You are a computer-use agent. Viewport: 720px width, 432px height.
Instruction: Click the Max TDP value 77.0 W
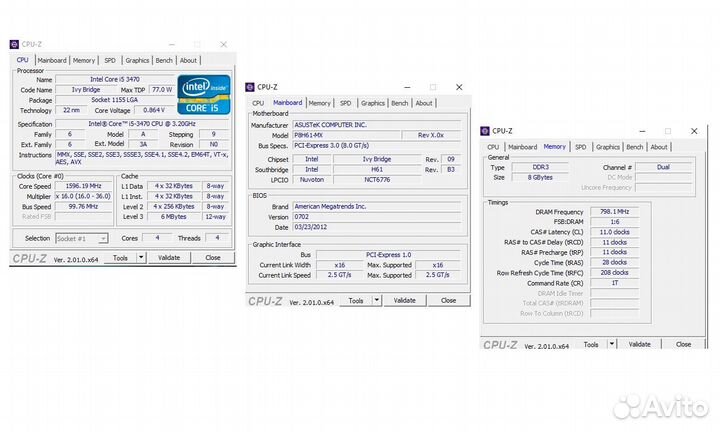point(162,90)
